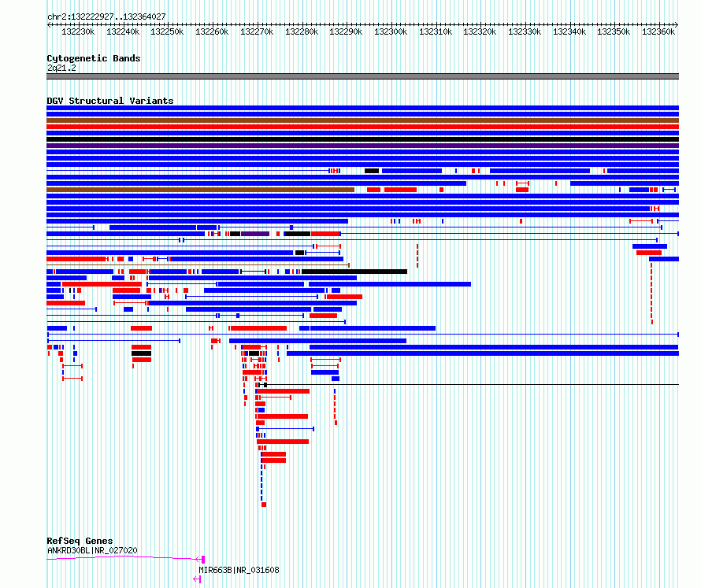Viewport: 701px width, 588px height.
Task: Click the MIR663B|NR_031608 gene label
Action: [x=239, y=570]
